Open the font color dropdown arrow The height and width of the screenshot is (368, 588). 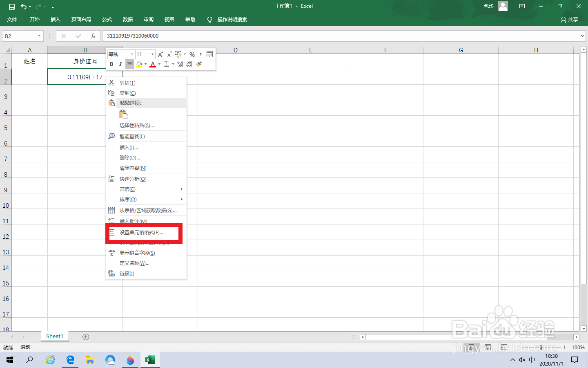(x=159, y=64)
